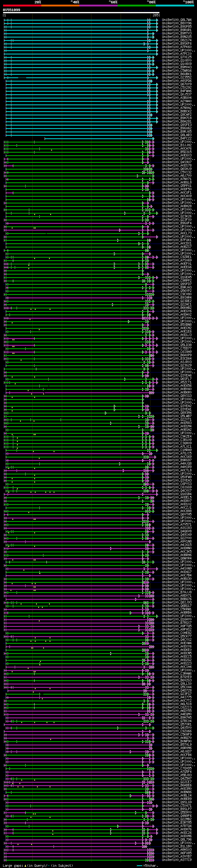Click the orange ~40% identity legend bar
Screen dimensions: 197x868
click(60, 6)
